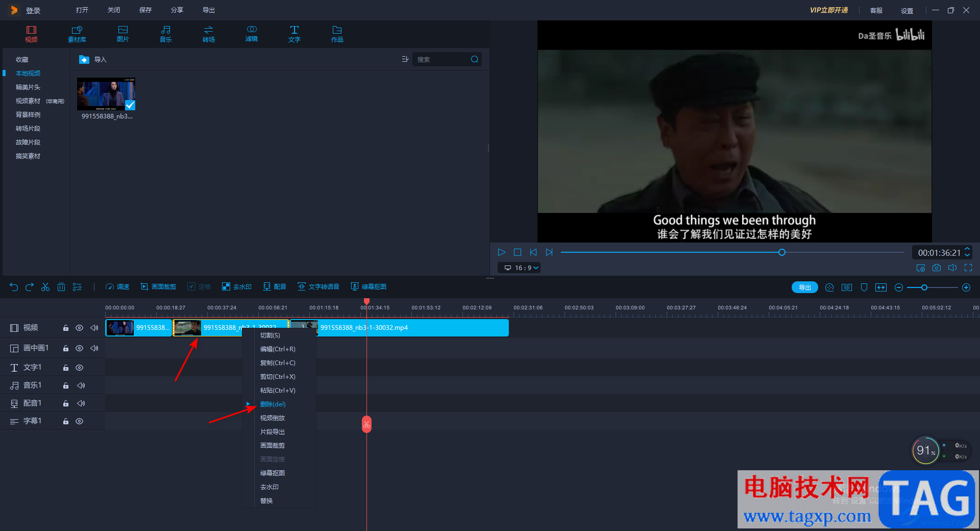980x531 pixels.
Task: Choose 替换 in context menu
Action: (x=266, y=501)
